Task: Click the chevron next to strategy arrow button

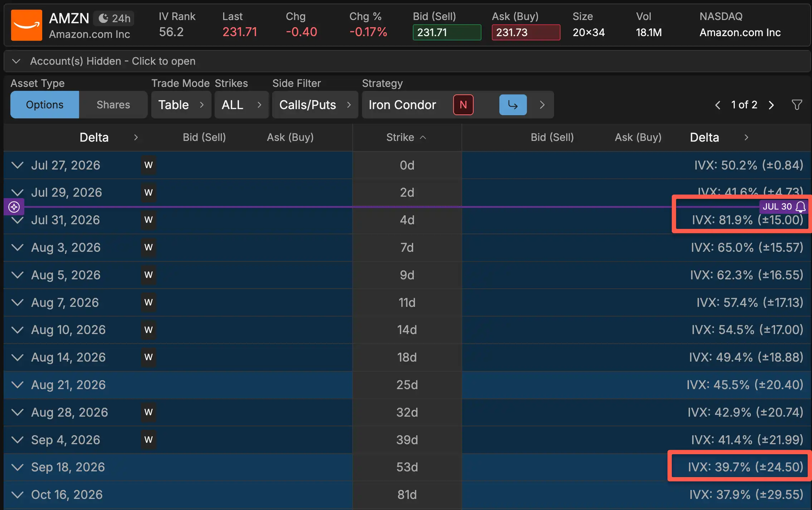Action: click(x=542, y=105)
